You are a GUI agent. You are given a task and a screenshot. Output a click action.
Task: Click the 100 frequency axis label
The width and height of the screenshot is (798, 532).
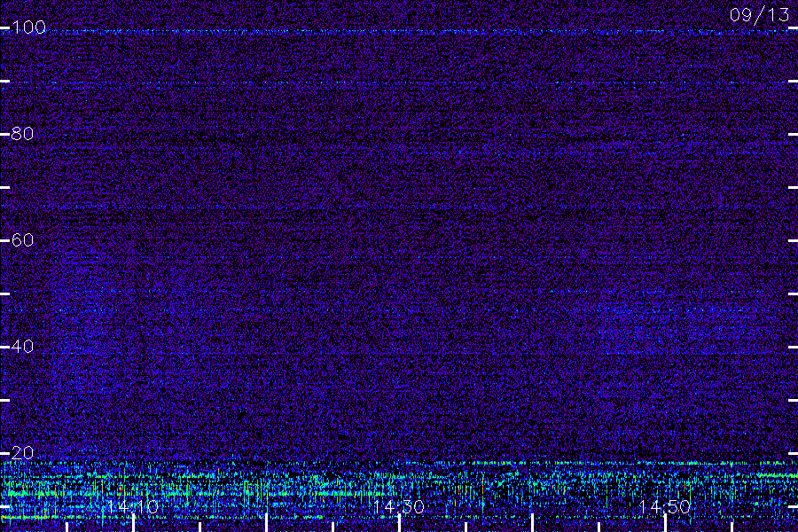tap(28, 27)
